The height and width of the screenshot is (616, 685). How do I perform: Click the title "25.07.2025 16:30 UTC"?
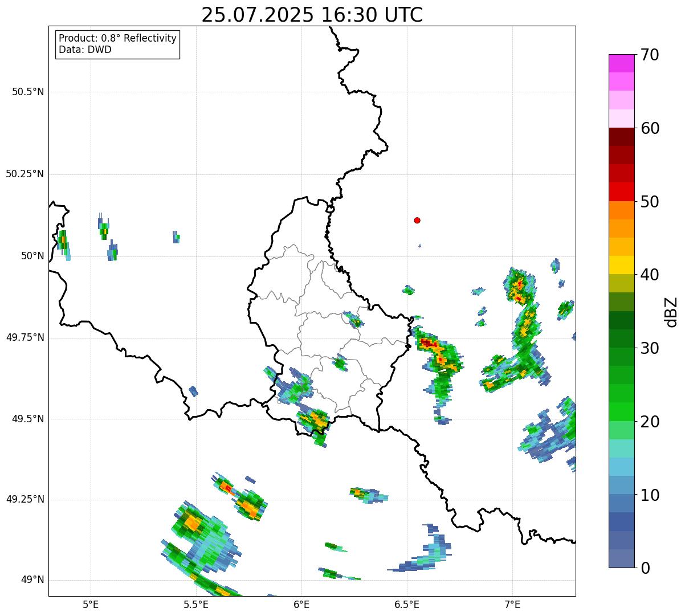coord(312,15)
